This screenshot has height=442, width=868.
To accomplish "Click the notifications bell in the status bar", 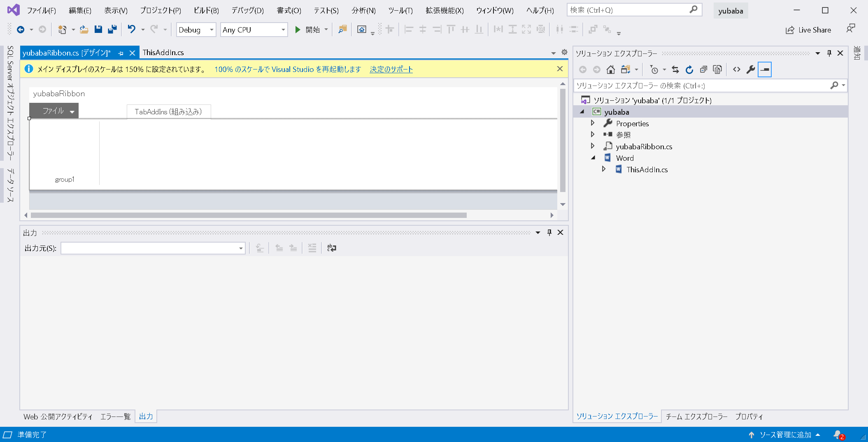I will [x=838, y=435].
